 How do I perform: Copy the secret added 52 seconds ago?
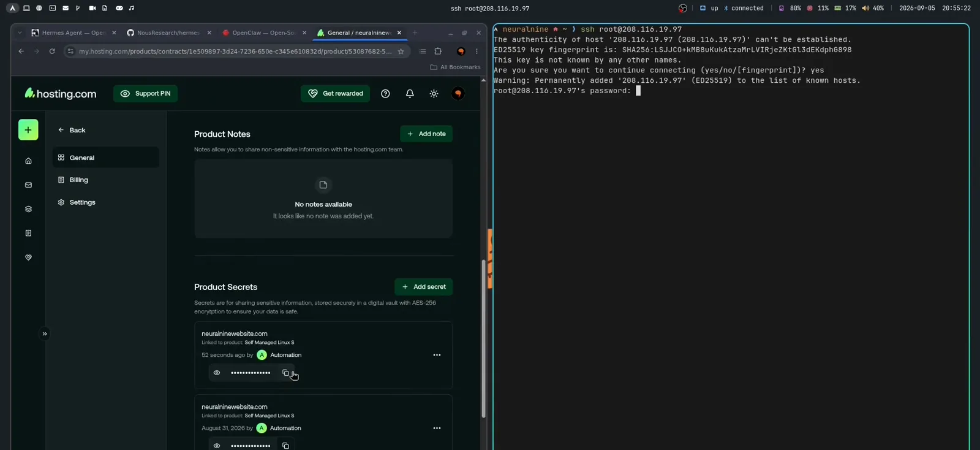[285, 373]
